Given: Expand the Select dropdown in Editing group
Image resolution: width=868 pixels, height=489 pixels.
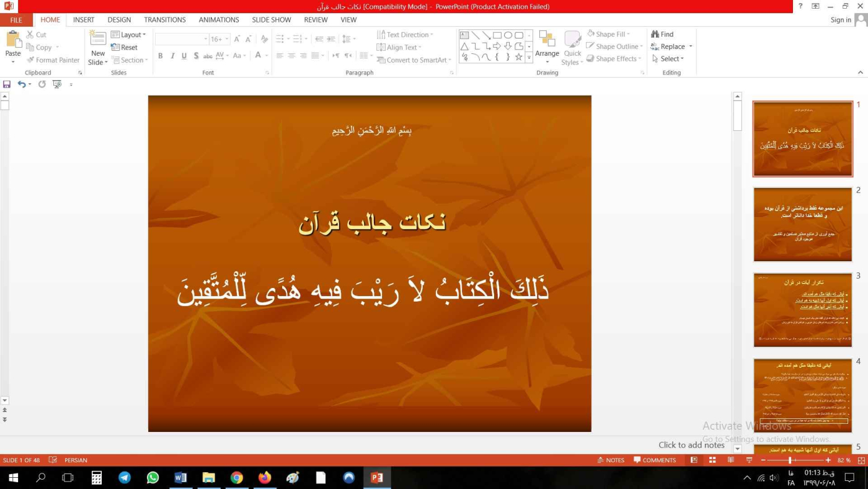Looking at the screenshot, I should [x=668, y=59].
